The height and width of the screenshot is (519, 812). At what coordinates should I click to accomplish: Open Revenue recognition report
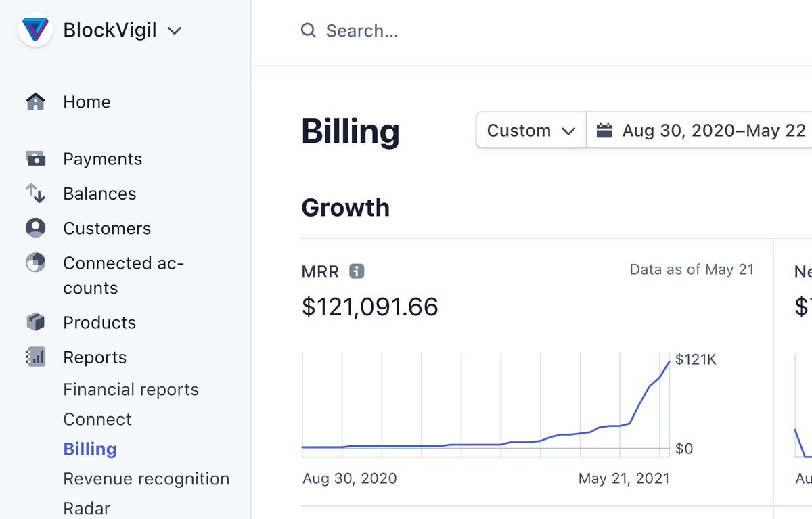pos(146,479)
